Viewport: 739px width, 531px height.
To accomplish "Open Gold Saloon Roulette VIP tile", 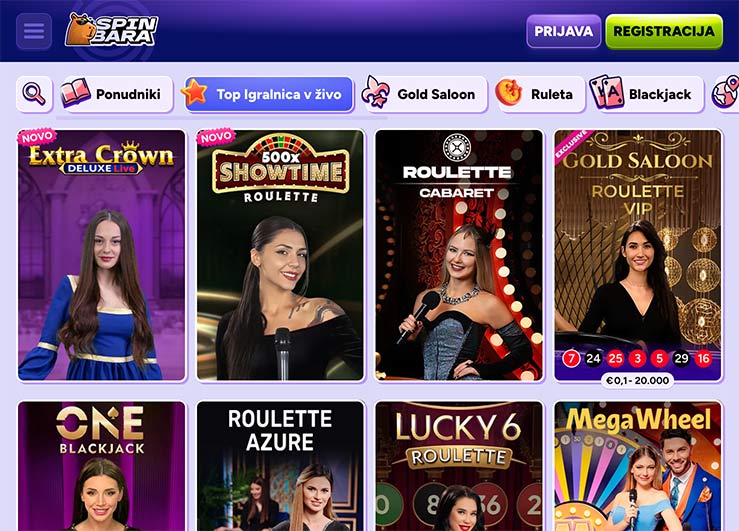I will point(638,255).
